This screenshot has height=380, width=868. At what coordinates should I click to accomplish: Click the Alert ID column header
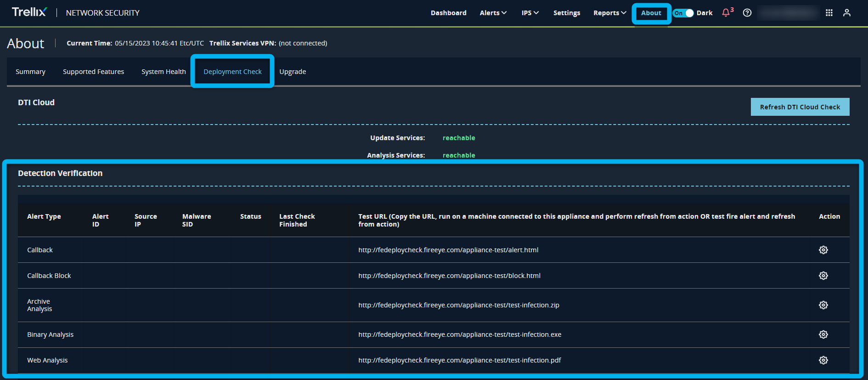[x=100, y=220]
